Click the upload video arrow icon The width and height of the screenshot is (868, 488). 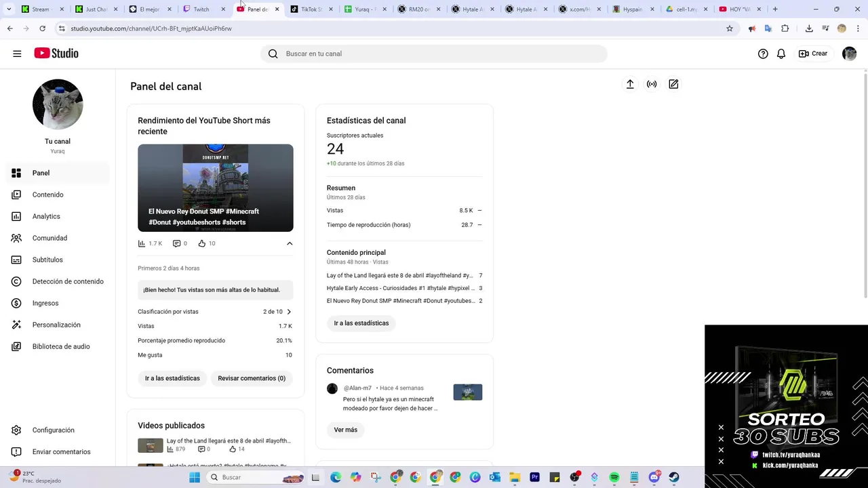630,84
